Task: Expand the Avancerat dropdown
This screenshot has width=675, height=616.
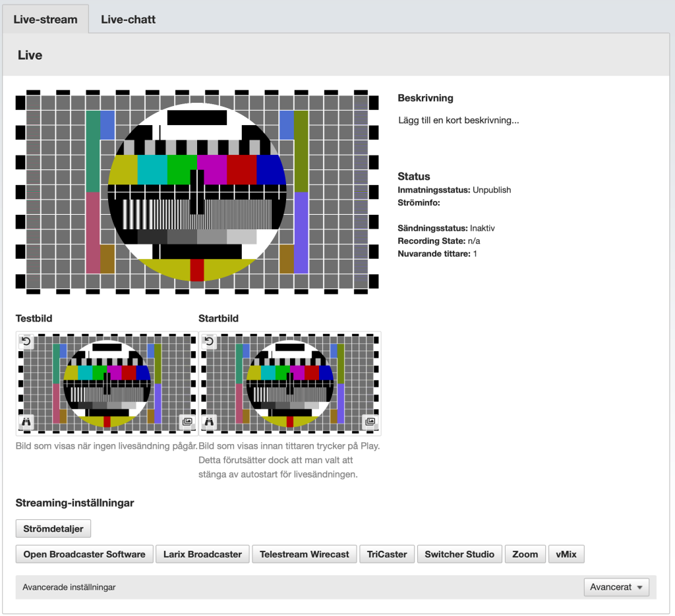Action: [x=616, y=587]
